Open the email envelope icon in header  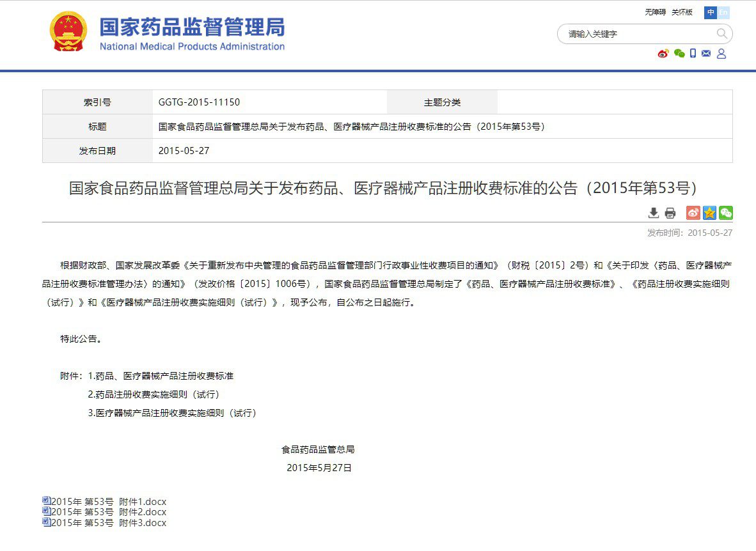706,54
